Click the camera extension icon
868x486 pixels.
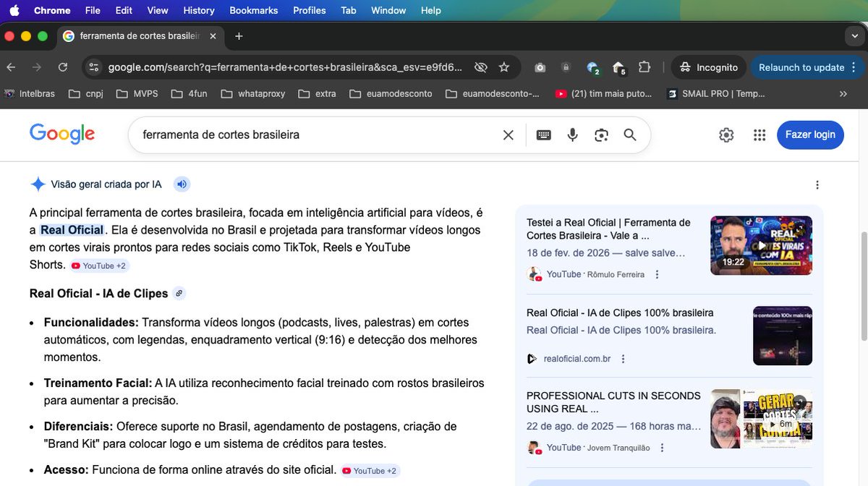click(x=540, y=67)
